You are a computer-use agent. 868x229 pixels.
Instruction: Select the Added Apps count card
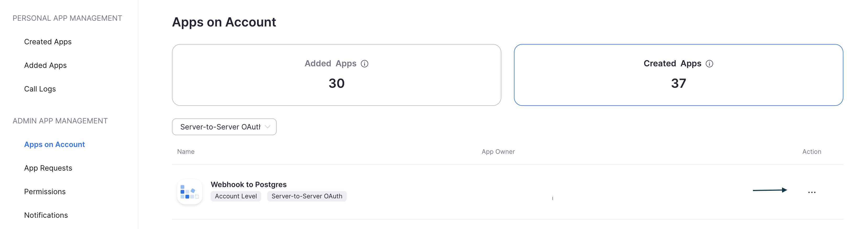click(x=336, y=75)
